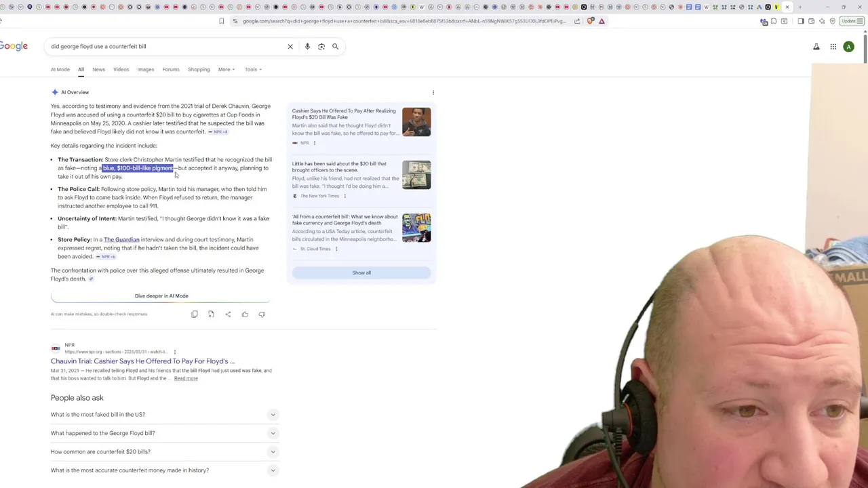The image size is (868, 488).
Task: Share the AI Overview
Action: [x=228, y=314]
